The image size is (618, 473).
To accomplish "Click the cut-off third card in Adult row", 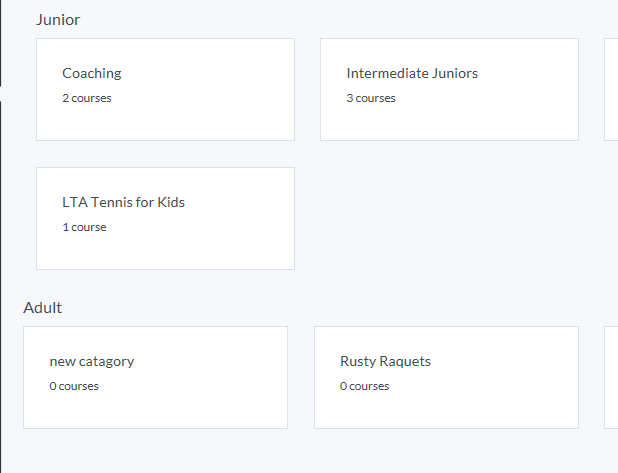I will point(611,377).
